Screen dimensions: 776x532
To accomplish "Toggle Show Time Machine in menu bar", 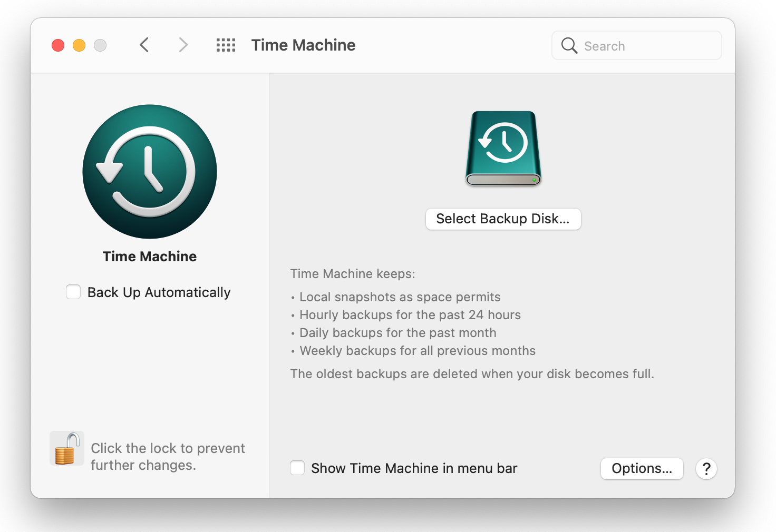I will [x=297, y=468].
